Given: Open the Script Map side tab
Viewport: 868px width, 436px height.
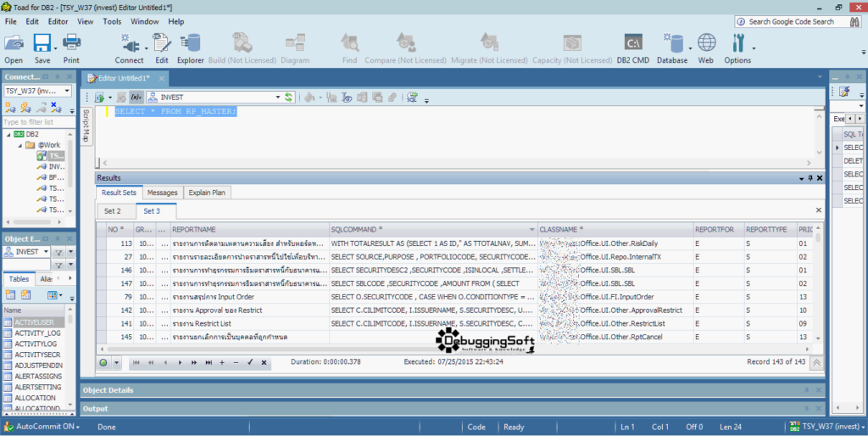Looking at the screenshot, I should pos(86,125).
